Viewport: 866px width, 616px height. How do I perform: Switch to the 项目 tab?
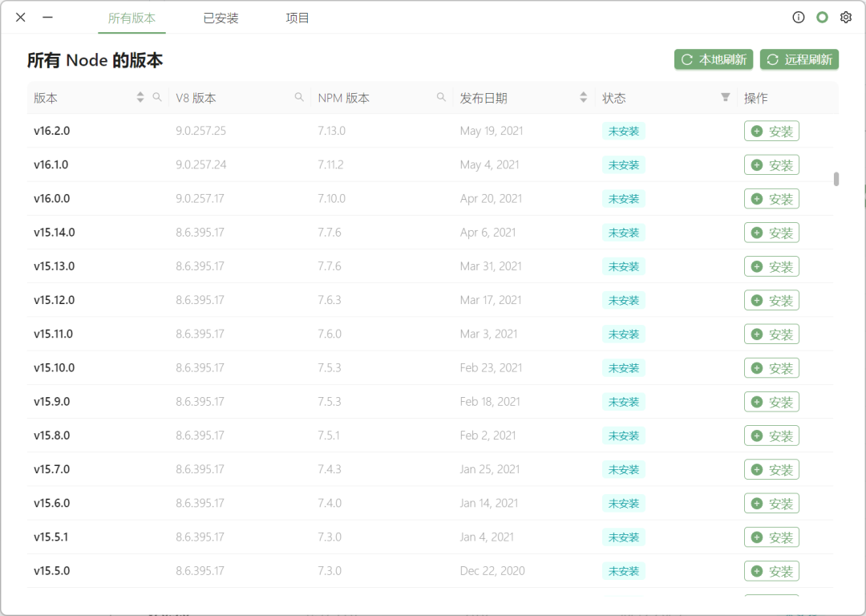[297, 18]
